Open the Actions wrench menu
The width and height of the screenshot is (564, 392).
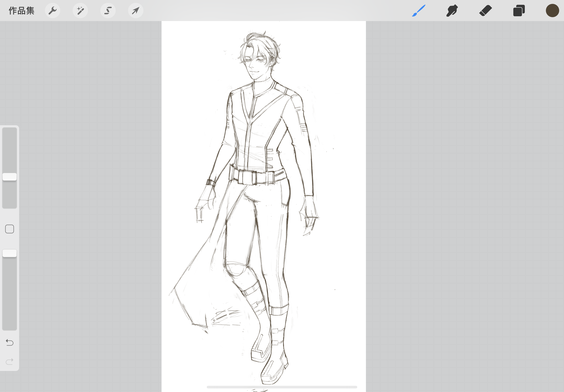53,11
